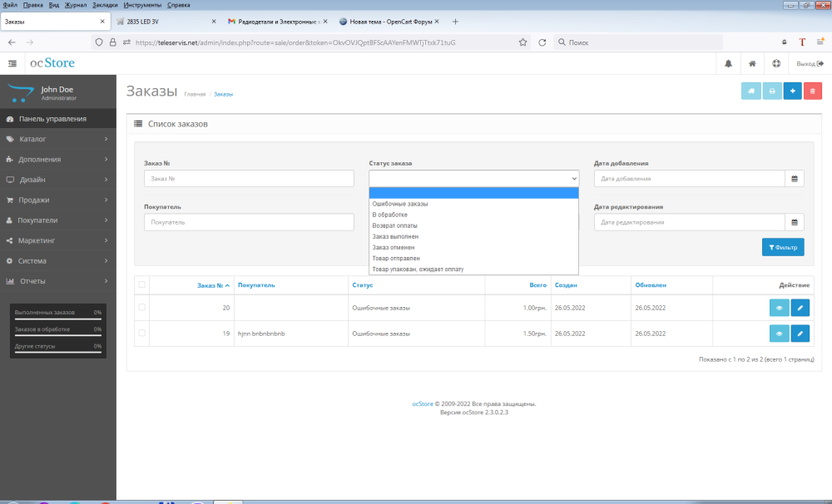Expand the Покупатели sidebar section
Screen dimensions: 832x504
pyautogui.click(x=58, y=220)
